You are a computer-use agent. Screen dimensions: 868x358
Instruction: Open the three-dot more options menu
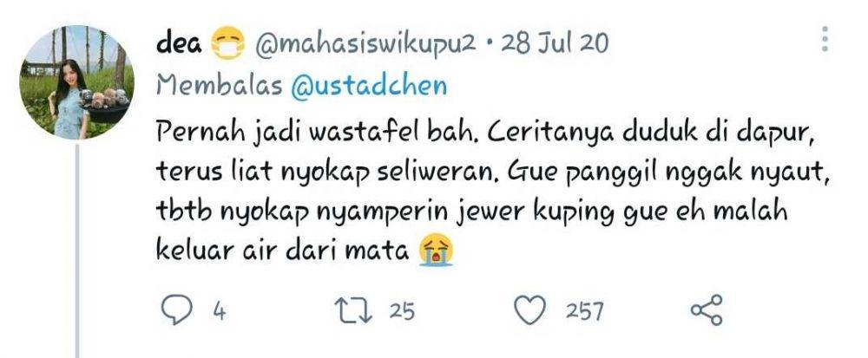[825, 39]
